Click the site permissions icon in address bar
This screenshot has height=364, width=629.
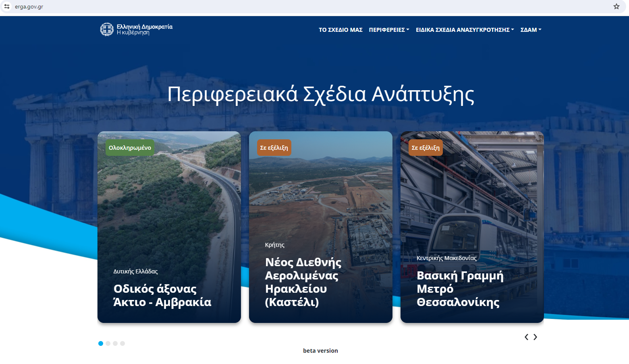coord(6,6)
